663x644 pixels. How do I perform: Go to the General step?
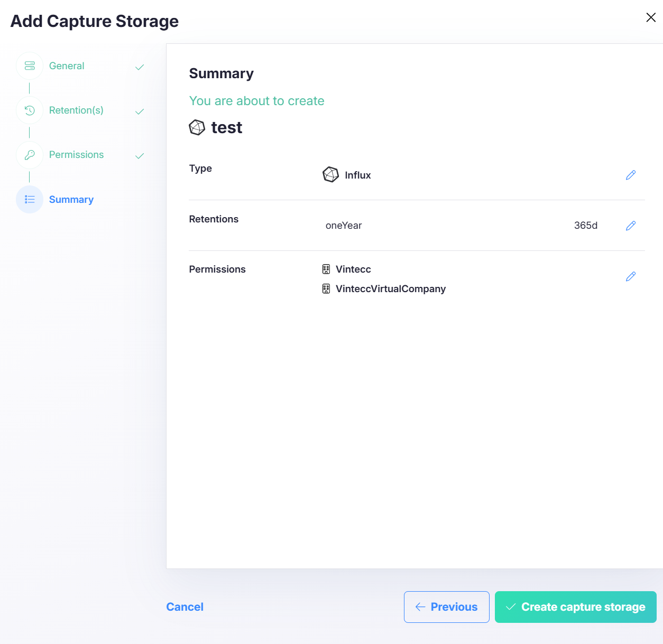pos(67,66)
